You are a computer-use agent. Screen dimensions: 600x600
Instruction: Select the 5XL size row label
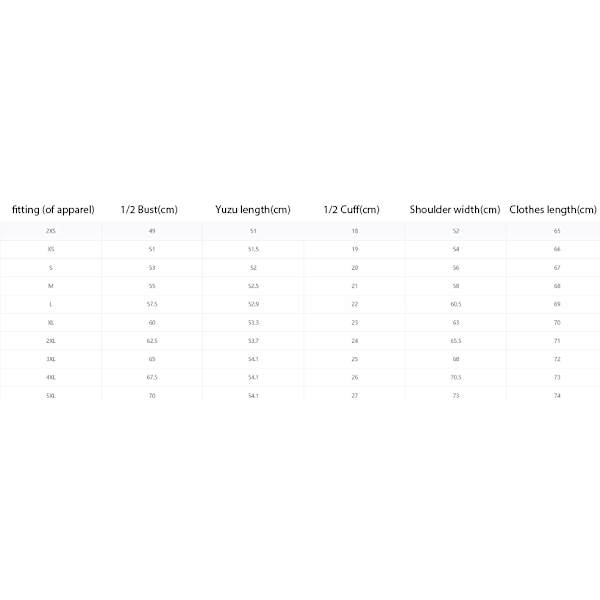point(51,396)
